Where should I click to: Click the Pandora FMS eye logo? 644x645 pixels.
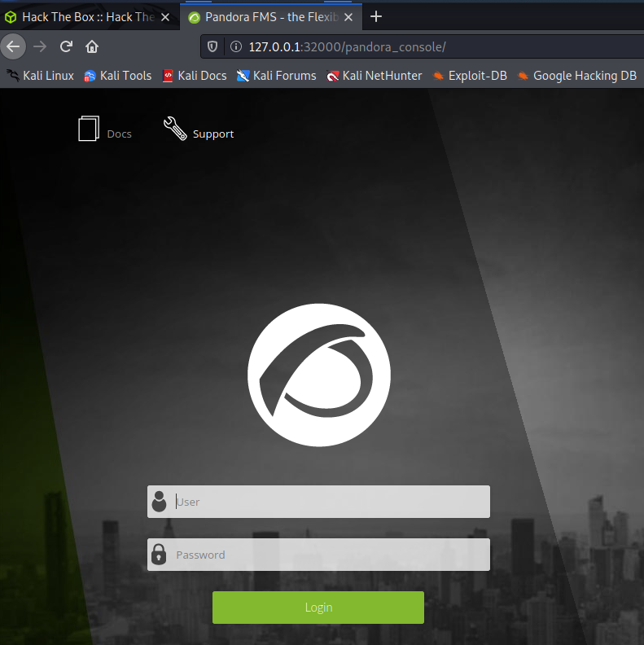coord(319,375)
